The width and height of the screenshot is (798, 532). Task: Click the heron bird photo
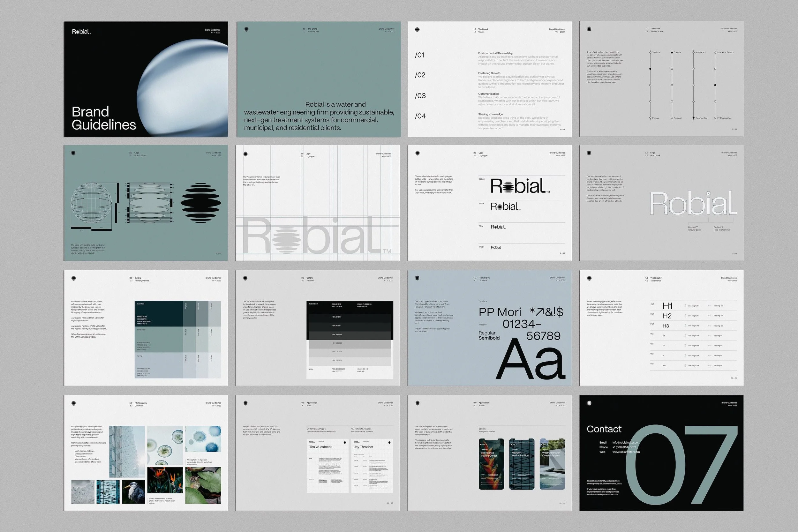point(133,491)
